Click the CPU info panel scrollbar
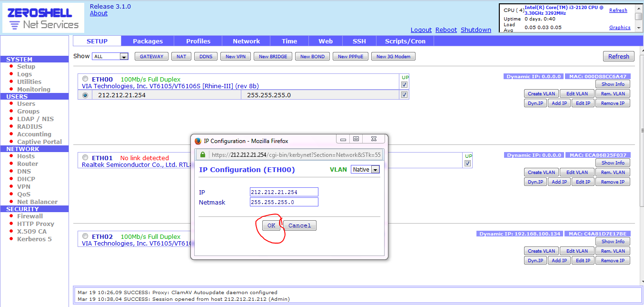Image resolution: width=644 pixels, height=307 pixels. click(x=639, y=18)
